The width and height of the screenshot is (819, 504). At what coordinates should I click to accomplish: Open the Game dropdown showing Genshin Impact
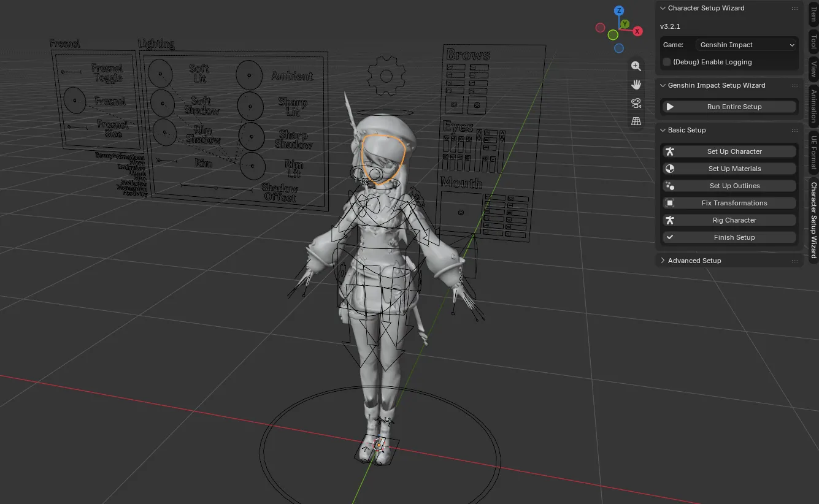[x=747, y=45]
